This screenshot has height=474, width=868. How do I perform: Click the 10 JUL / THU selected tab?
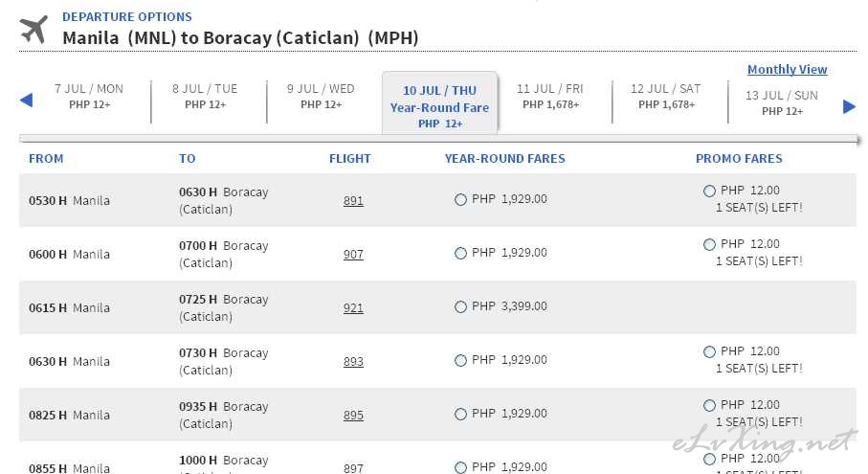click(x=439, y=103)
